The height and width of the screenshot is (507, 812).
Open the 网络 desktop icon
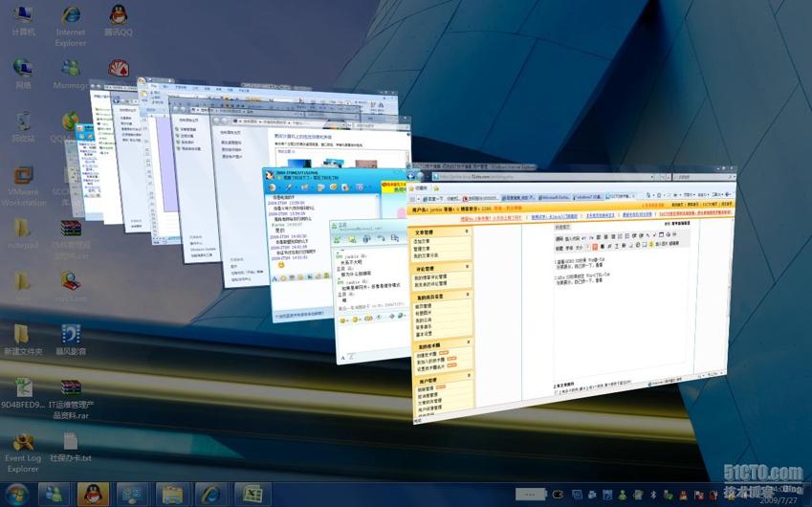point(23,73)
